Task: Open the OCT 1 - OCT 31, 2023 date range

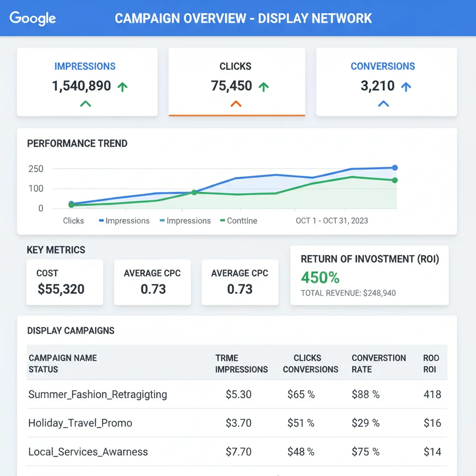Action: [332, 221]
